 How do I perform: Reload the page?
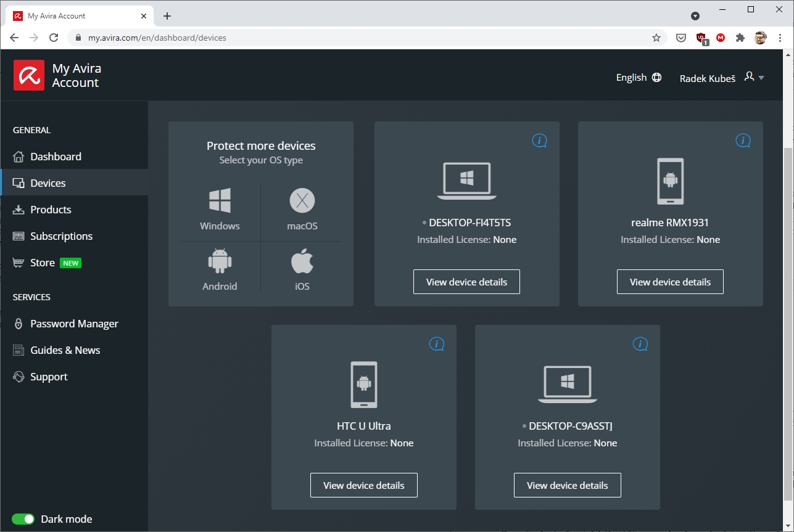coord(54,38)
